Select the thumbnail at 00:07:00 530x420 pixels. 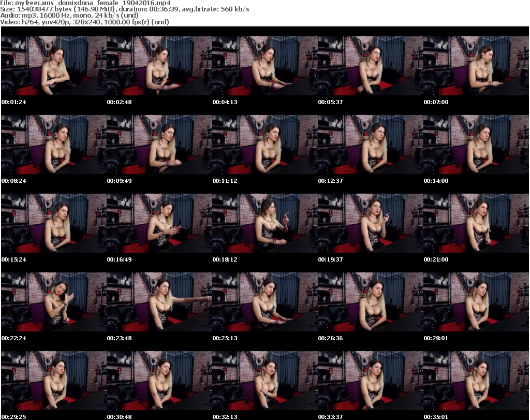[476, 66]
